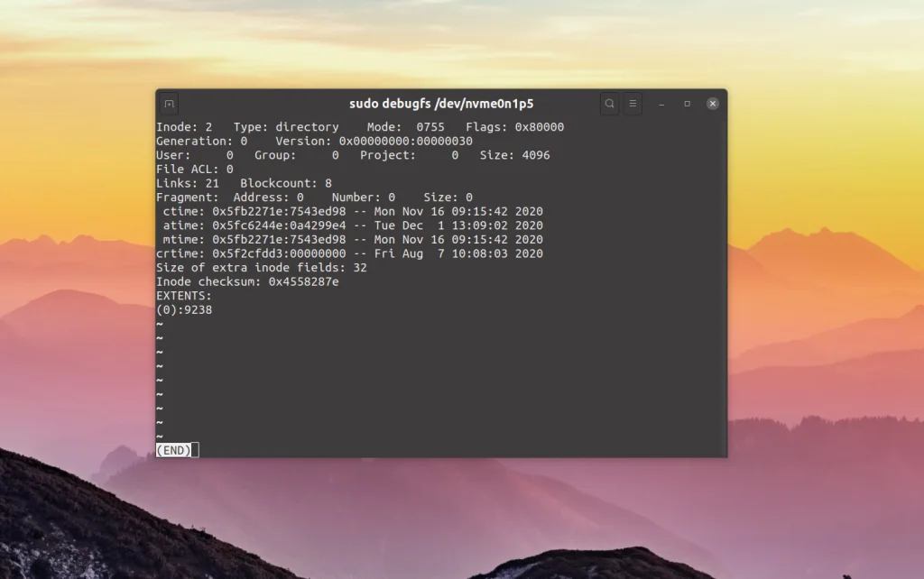924x579 pixels.
Task: Click the tab adder icon top left
Action: [168, 103]
